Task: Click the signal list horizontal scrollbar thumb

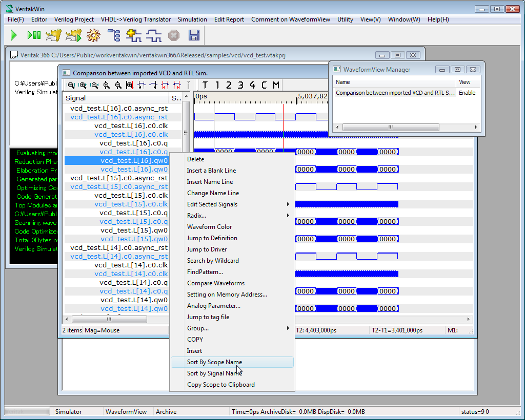Action: 109,319
